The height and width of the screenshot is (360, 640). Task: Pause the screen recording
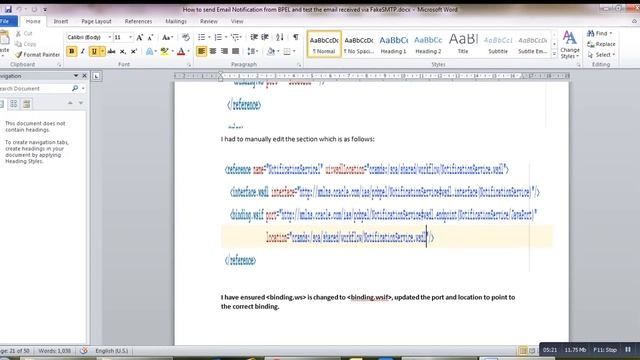(628, 349)
